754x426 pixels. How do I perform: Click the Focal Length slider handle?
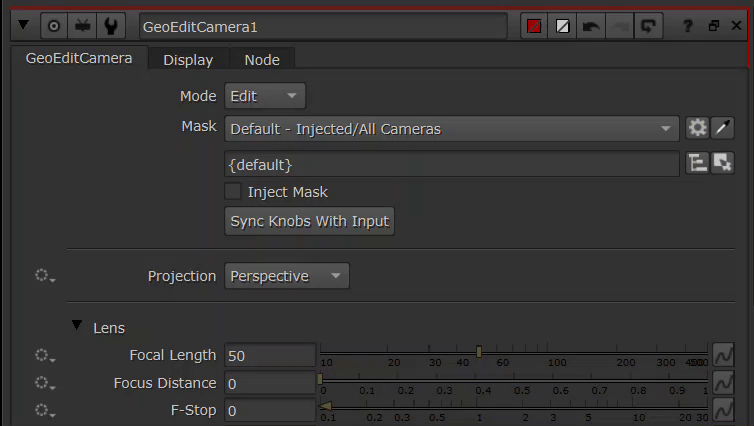point(479,351)
